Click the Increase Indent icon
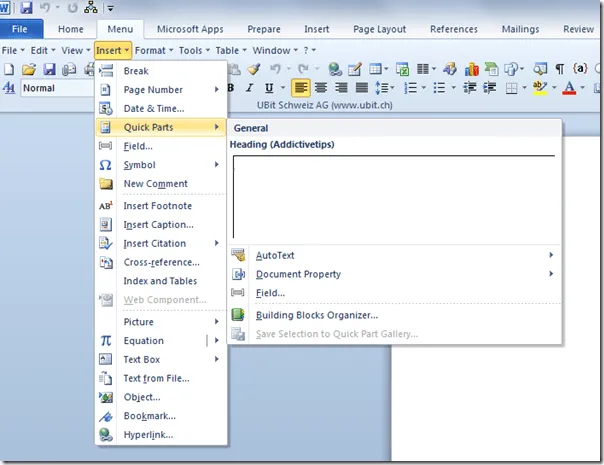Viewport: 604px width, 465px height. (x=490, y=88)
